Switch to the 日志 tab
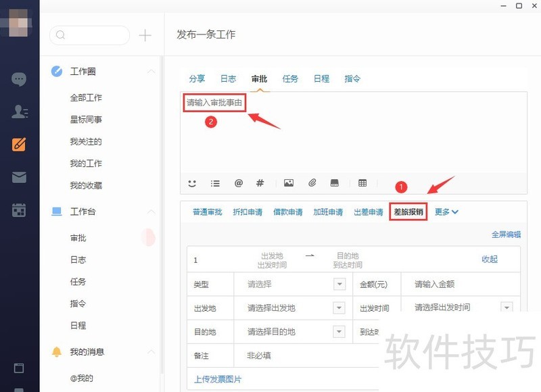The image size is (541, 392). point(228,78)
